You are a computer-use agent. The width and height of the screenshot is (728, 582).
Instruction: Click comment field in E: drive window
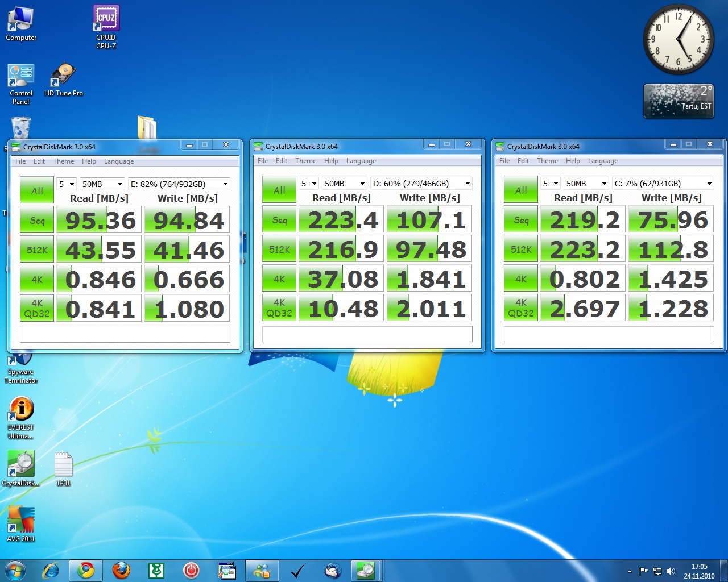[x=125, y=334]
